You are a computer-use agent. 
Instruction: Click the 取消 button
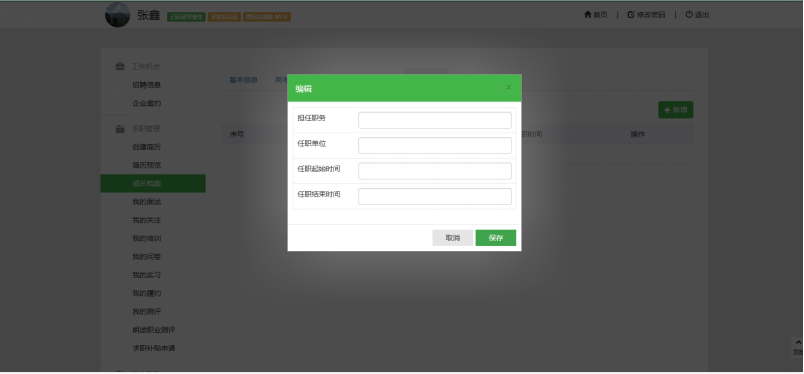(x=453, y=238)
